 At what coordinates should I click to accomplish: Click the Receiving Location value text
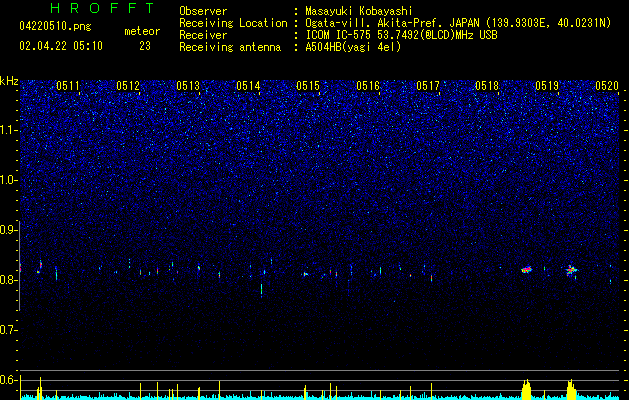[458, 23]
